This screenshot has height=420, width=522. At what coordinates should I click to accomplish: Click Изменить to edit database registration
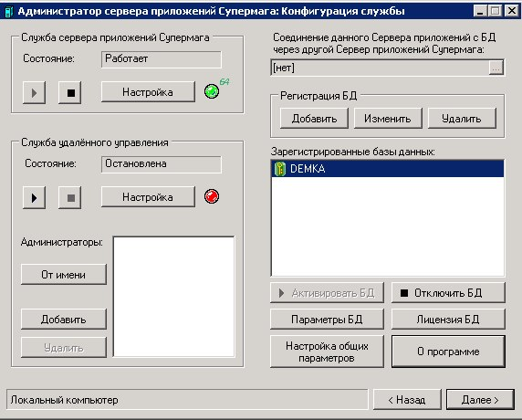click(x=388, y=119)
